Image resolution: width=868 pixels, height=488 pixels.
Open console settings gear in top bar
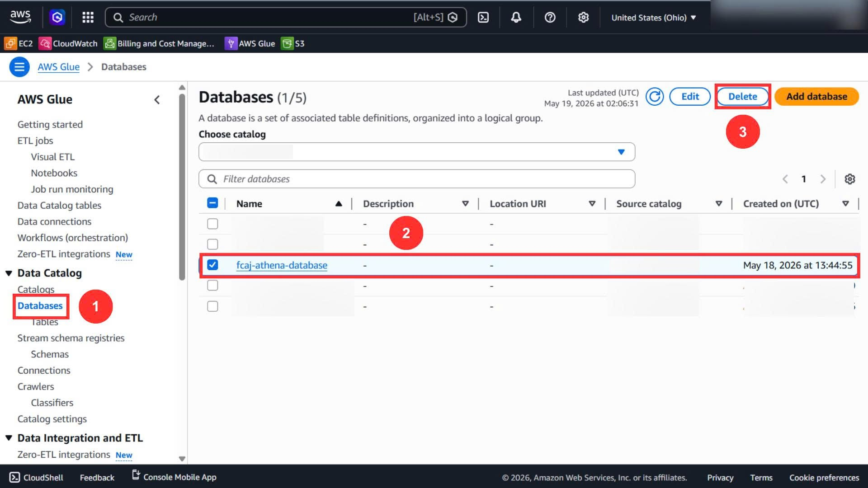pos(583,17)
